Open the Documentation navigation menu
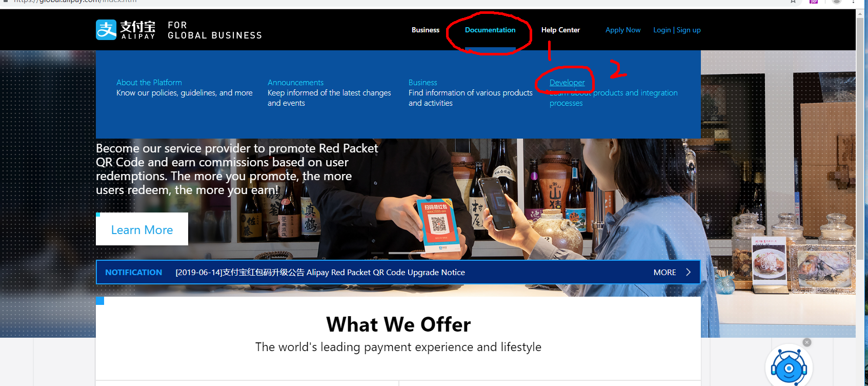This screenshot has width=868, height=386. (x=490, y=30)
